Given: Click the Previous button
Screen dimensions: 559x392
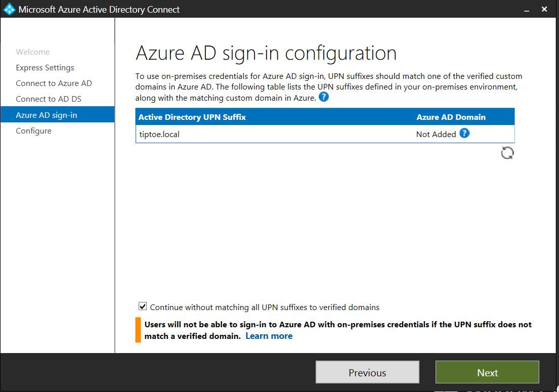Looking at the screenshot, I should click(x=367, y=372).
